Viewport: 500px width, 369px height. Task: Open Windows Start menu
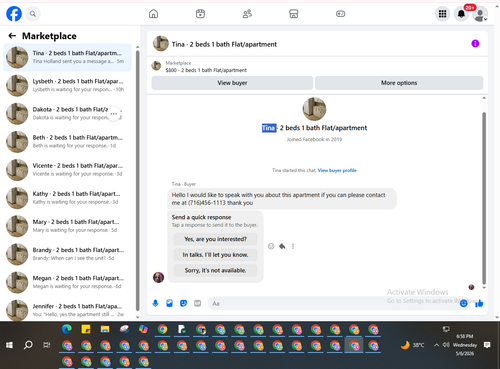tap(9, 345)
